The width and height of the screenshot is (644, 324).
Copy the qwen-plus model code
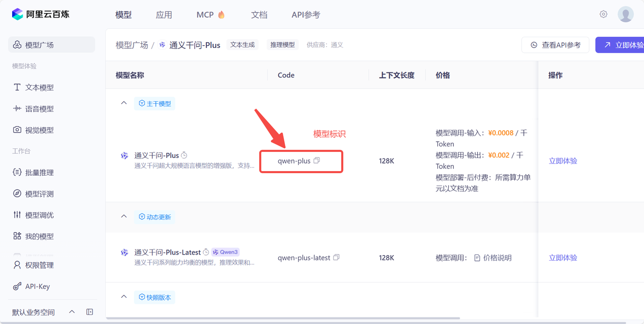point(316,160)
